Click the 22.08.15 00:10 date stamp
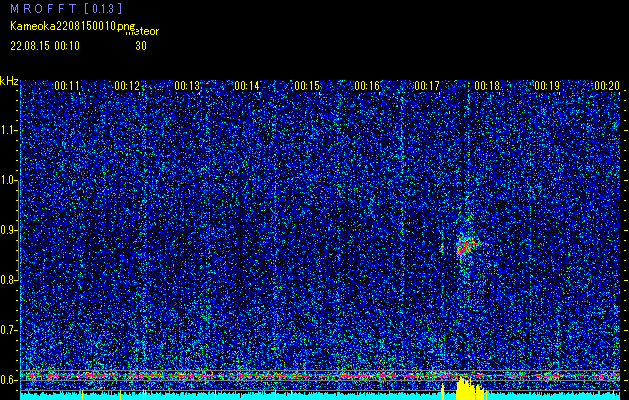The height and width of the screenshot is (400, 629). [45, 46]
